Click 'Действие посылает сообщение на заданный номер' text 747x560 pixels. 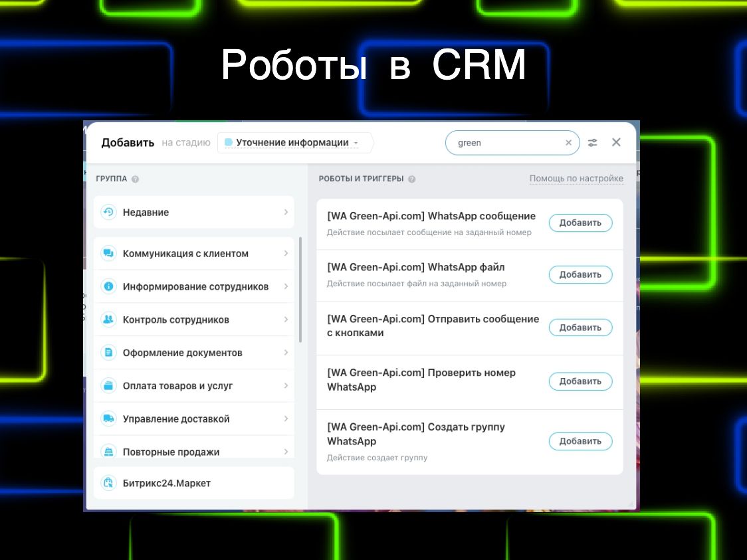pyautogui.click(x=429, y=233)
